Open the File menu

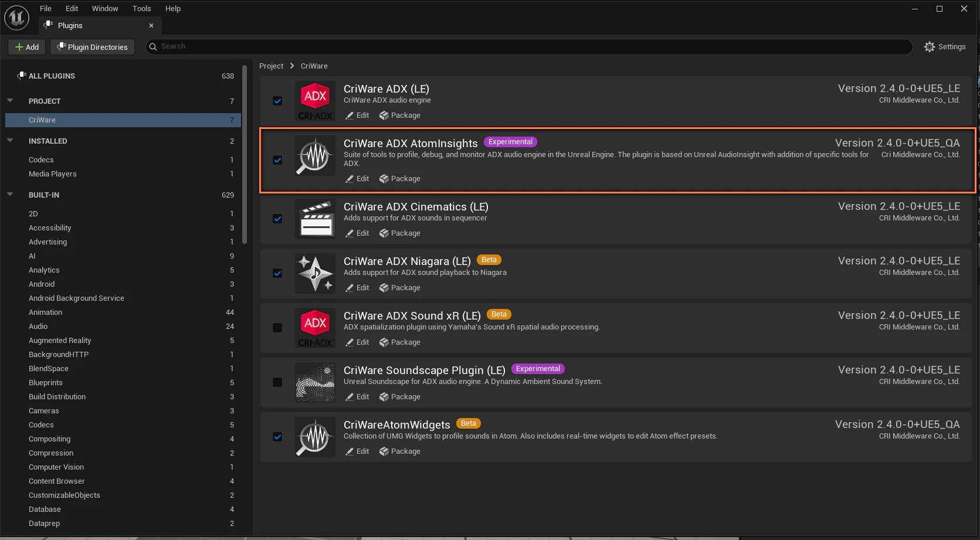(46, 8)
